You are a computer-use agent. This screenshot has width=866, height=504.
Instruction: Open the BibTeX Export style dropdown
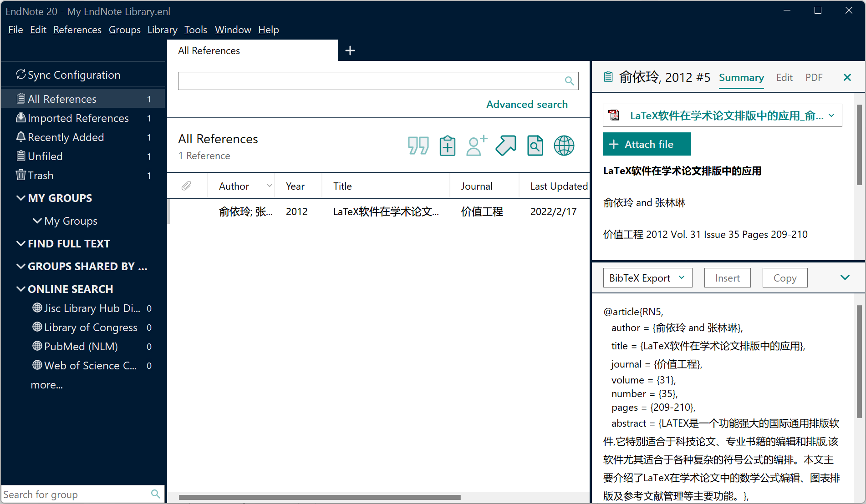coord(647,278)
